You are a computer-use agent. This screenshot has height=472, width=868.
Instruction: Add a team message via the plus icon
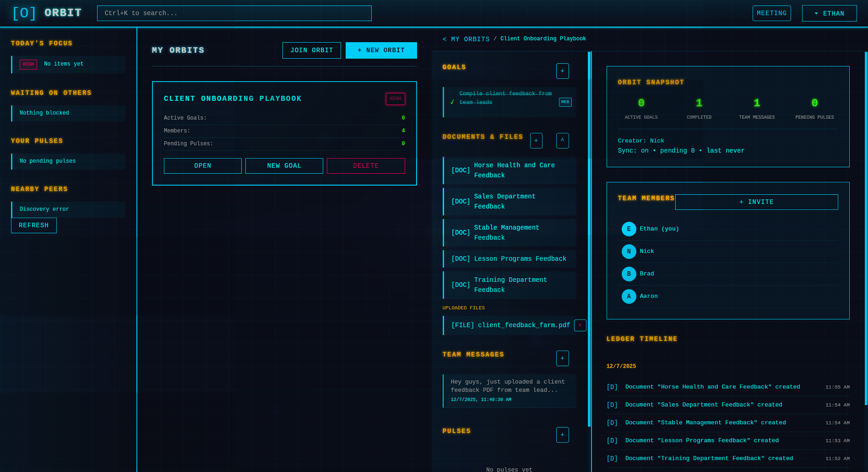point(563,358)
